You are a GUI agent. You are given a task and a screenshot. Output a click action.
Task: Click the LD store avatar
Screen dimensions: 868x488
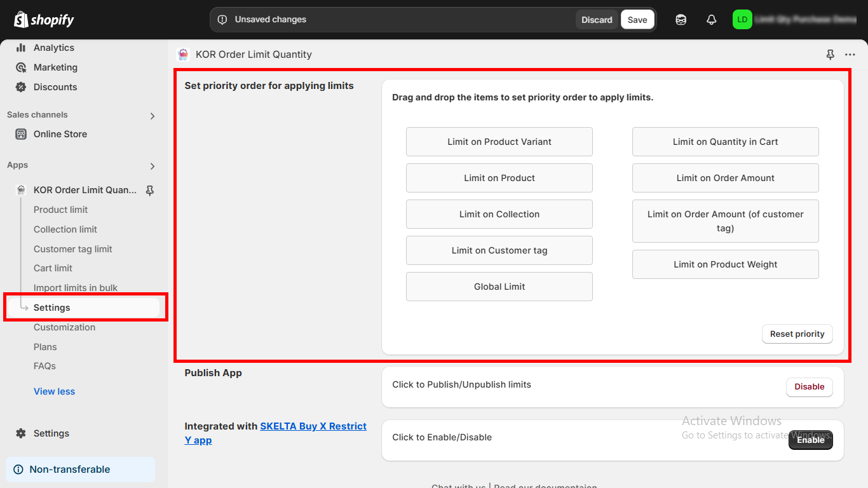tap(742, 20)
